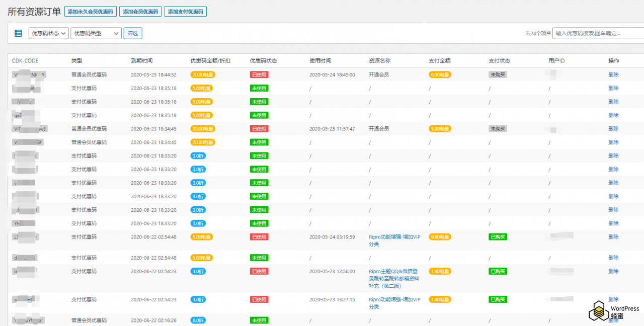The height and width of the screenshot is (326, 644).
Task: Click the 资源名称 column header
Action: tap(379, 61)
